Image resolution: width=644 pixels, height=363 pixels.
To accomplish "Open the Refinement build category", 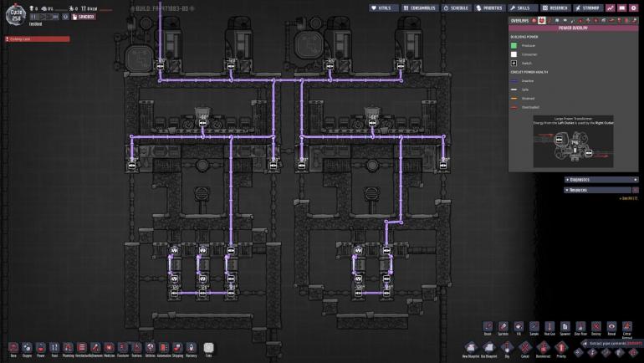I will click(95, 348).
